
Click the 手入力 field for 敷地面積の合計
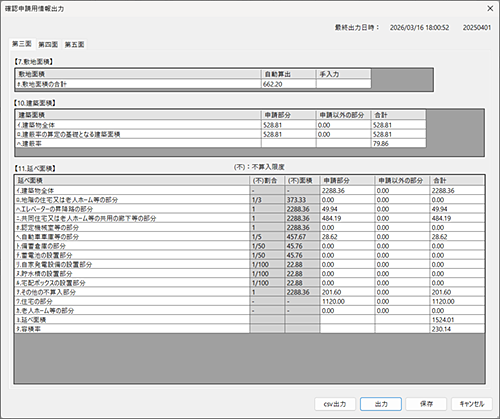pyautogui.click(x=344, y=84)
